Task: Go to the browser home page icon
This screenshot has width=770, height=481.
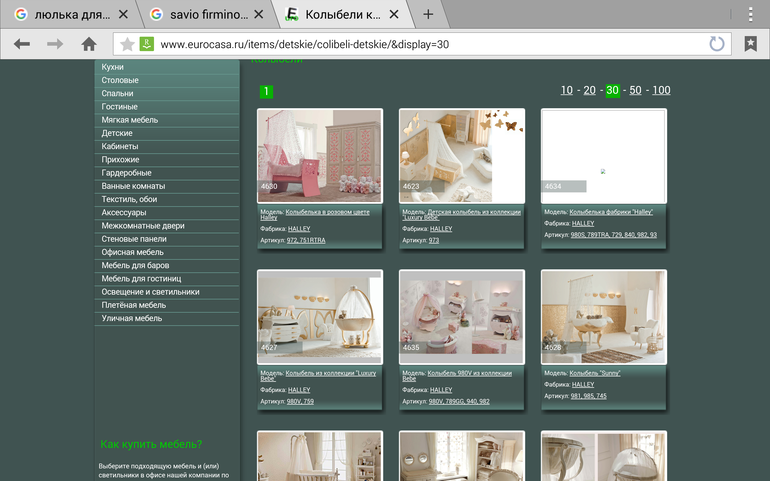Action: (89, 44)
